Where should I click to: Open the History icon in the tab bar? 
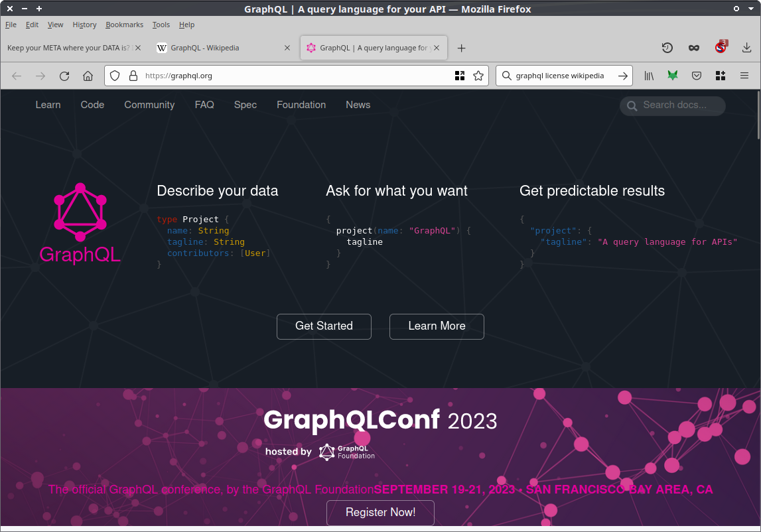(667, 48)
